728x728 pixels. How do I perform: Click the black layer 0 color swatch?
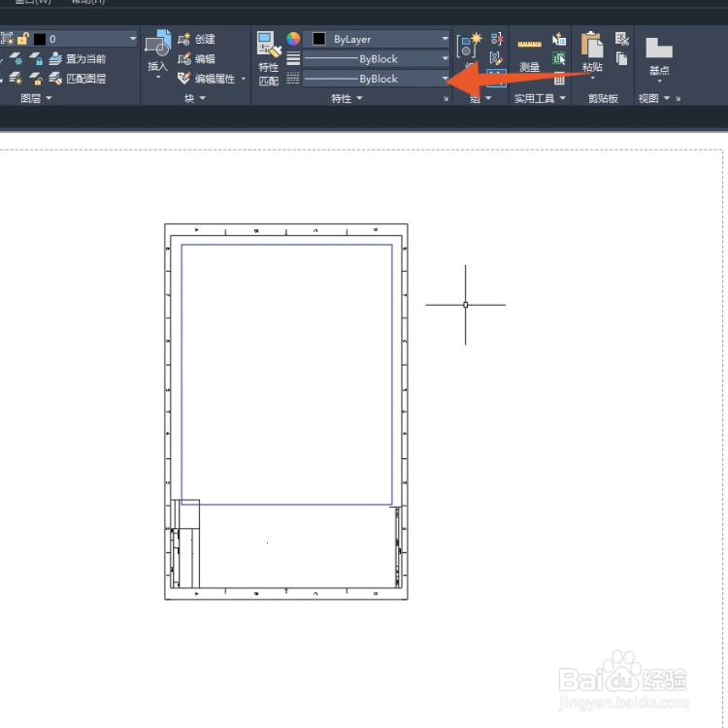point(40,39)
